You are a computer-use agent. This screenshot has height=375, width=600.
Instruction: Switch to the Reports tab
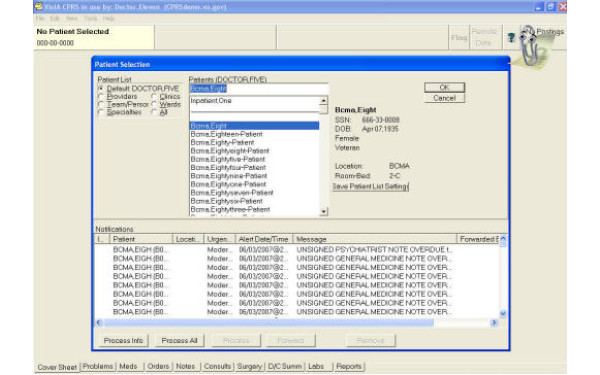click(349, 366)
